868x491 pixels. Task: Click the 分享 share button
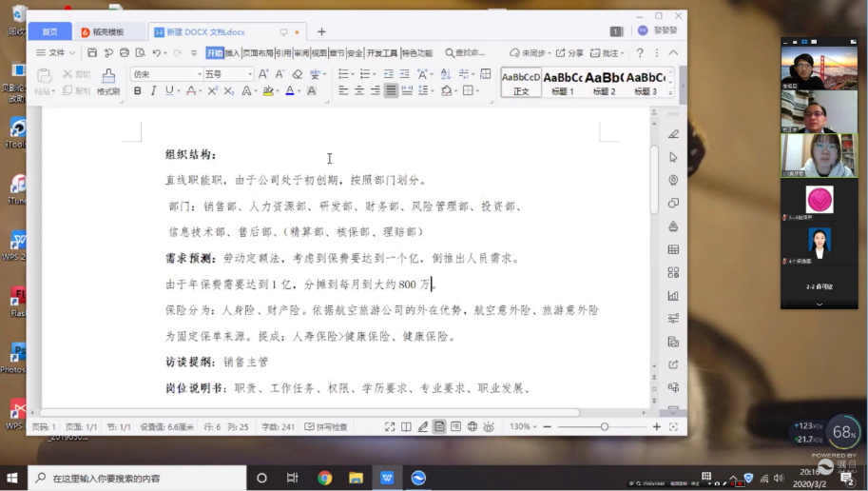(569, 53)
